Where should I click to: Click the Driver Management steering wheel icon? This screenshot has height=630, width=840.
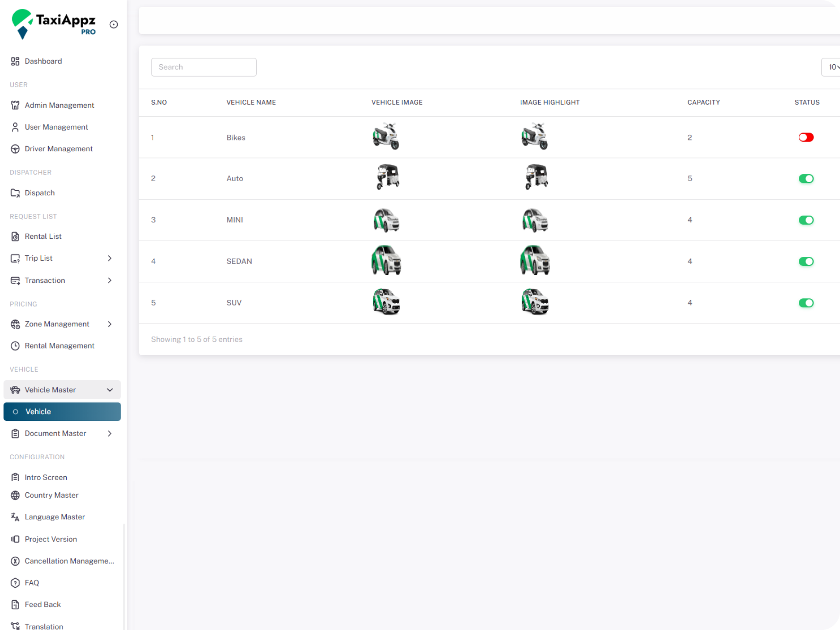click(x=15, y=149)
